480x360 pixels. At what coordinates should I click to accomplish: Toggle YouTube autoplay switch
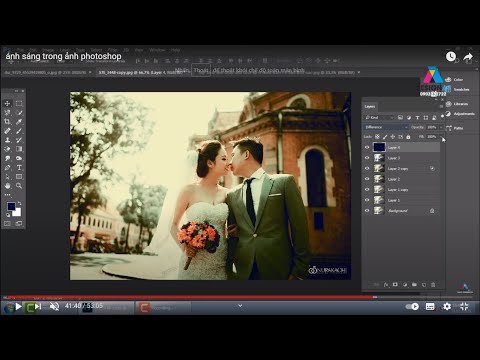coord(412,306)
